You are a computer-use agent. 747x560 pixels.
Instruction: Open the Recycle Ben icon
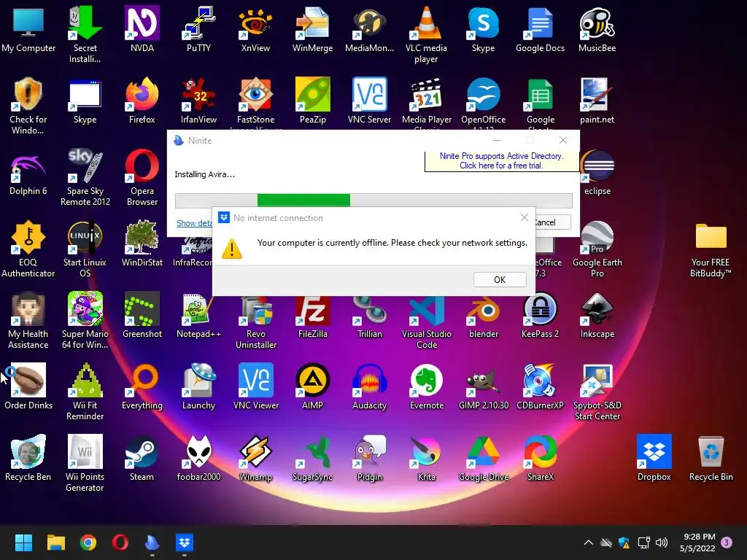coord(28,458)
